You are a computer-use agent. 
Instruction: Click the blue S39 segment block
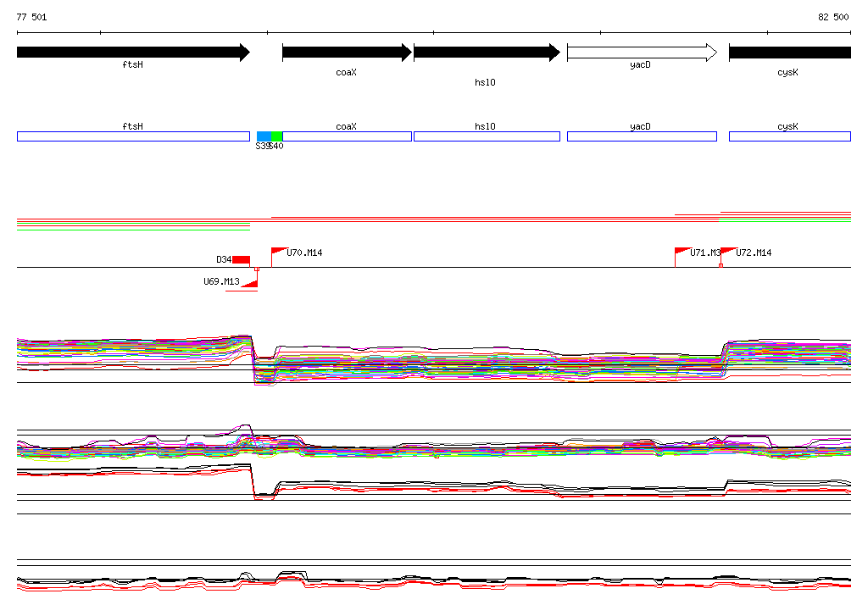tap(264, 136)
